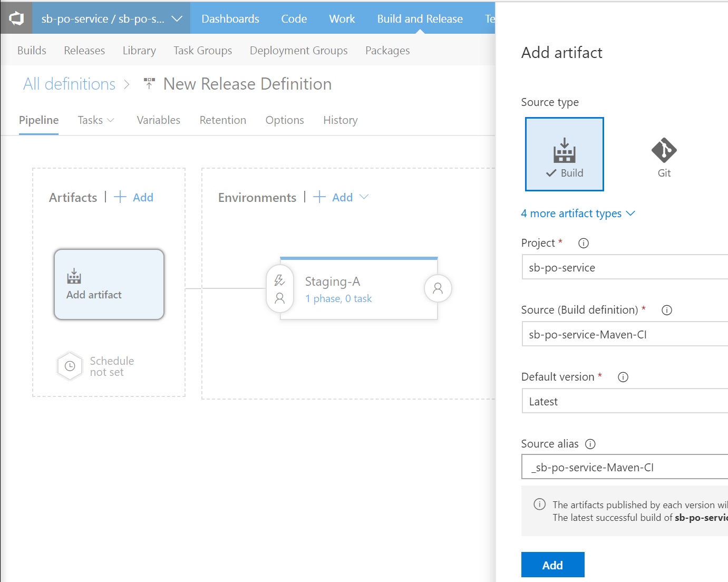Image resolution: width=728 pixels, height=582 pixels.
Task: Select the Pipeline tab
Action: coord(38,120)
